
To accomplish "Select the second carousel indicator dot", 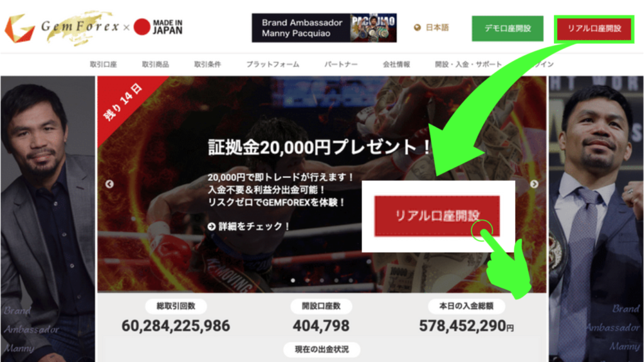I will (x=307, y=280).
